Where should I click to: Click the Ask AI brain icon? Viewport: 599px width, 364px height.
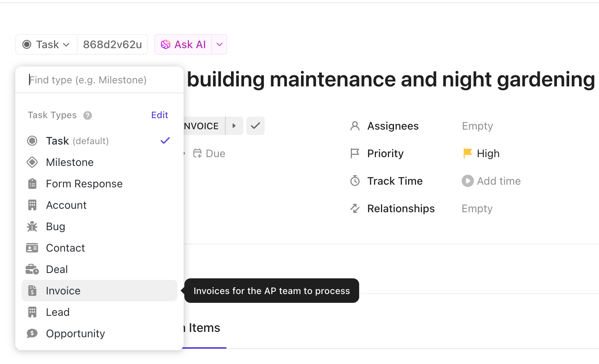click(x=165, y=45)
